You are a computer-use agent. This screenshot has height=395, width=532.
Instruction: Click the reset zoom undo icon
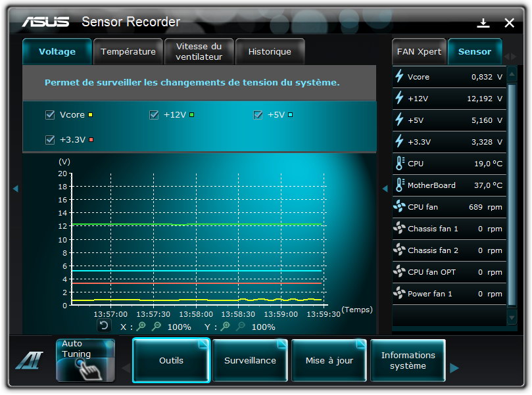(x=104, y=326)
